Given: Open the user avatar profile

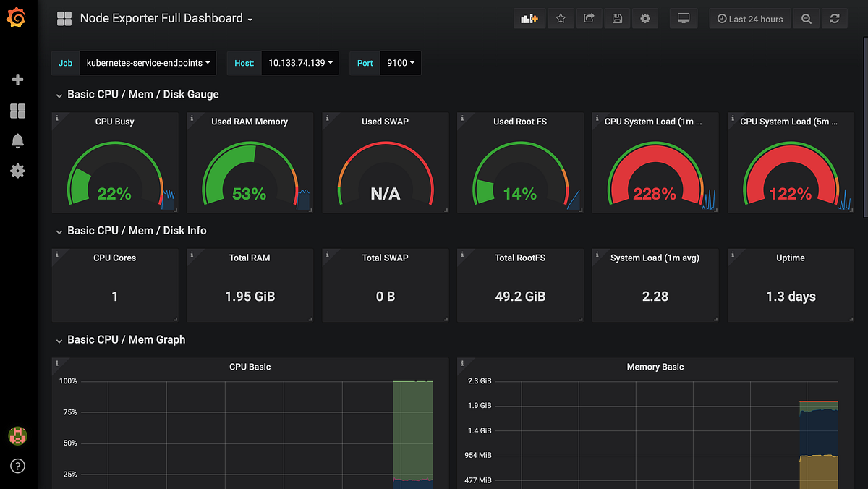Looking at the screenshot, I should [17, 435].
